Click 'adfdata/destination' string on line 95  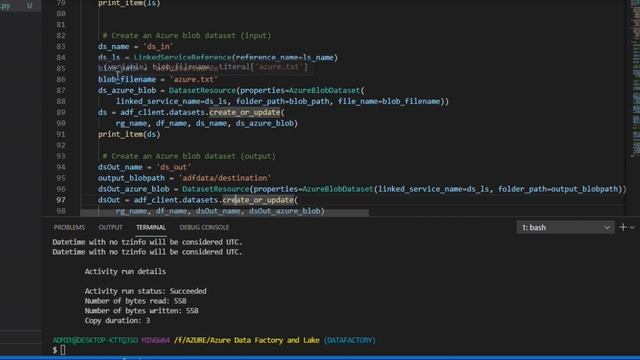click(225, 178)
